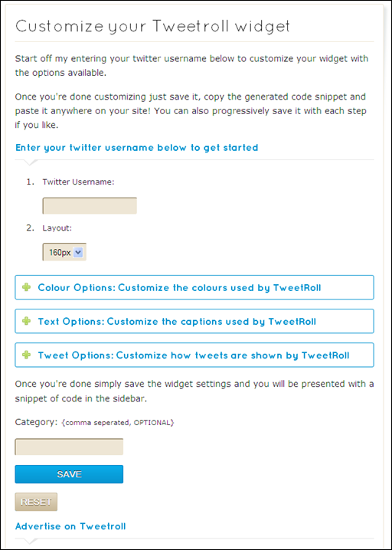Viewport: 392px width, 550px height.
Task: Click the Customize your Tweetroll widget title
Action: tap(153, 27)
